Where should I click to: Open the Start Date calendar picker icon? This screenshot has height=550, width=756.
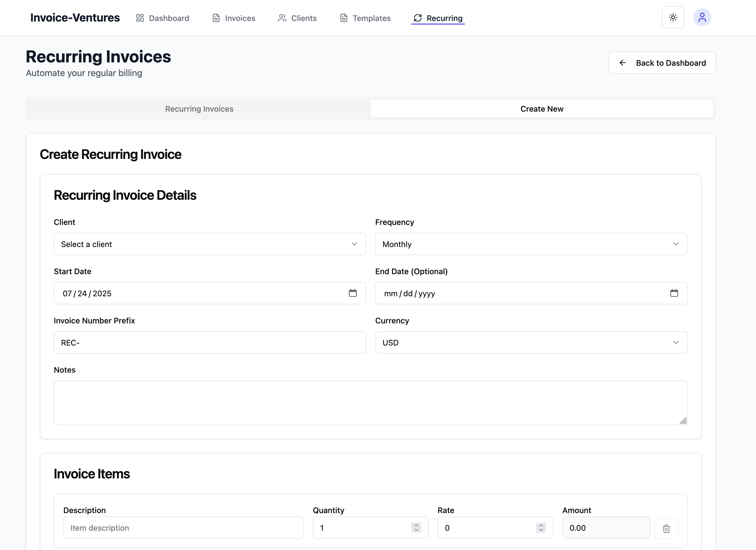pyautogui.click(x=353, y=293)
